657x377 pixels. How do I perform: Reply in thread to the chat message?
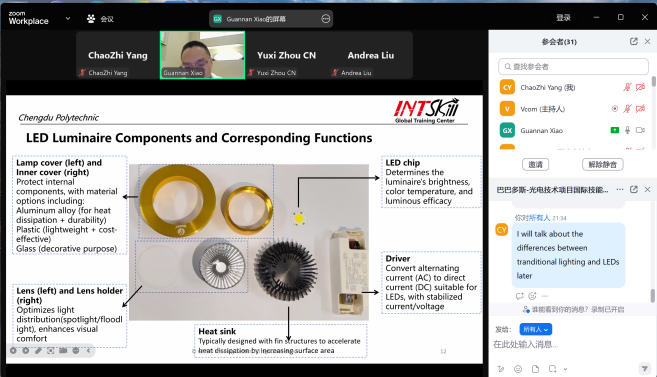(520, 296)
